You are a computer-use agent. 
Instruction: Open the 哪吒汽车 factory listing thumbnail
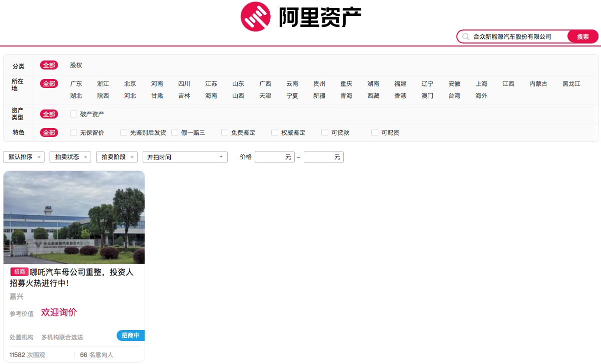click(x=74, y=217)
